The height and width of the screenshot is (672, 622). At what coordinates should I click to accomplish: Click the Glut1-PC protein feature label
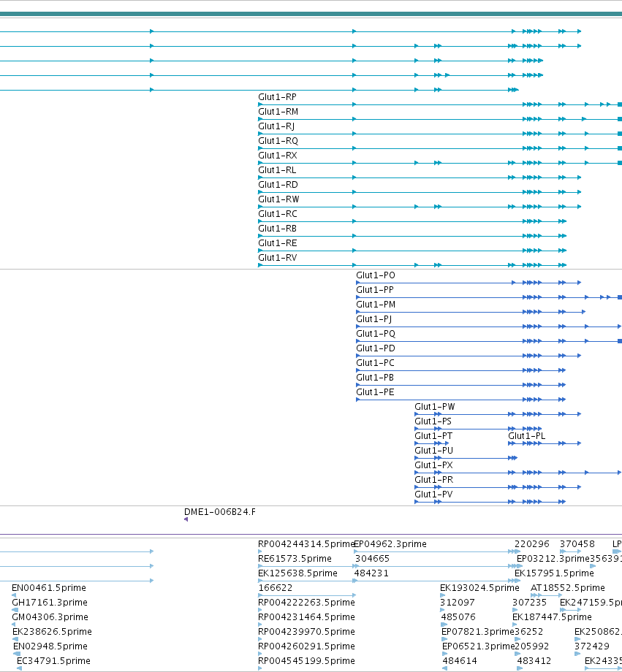click(x=376, y=363)
